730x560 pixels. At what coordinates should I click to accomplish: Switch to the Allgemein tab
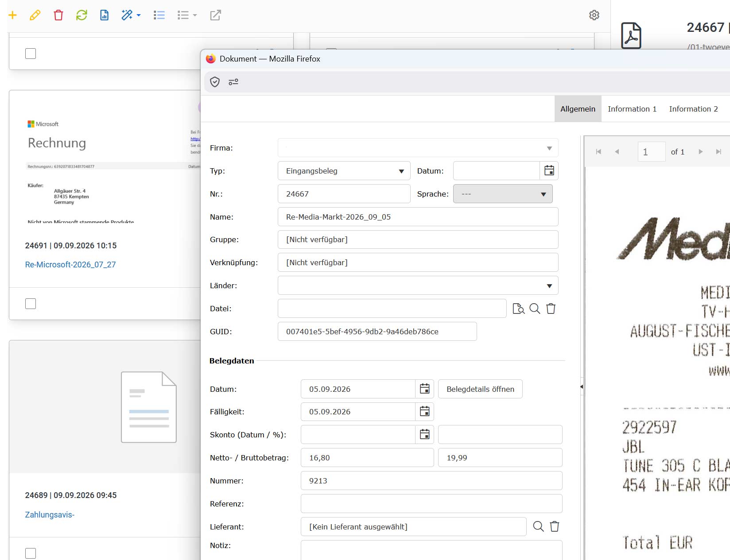578,109
